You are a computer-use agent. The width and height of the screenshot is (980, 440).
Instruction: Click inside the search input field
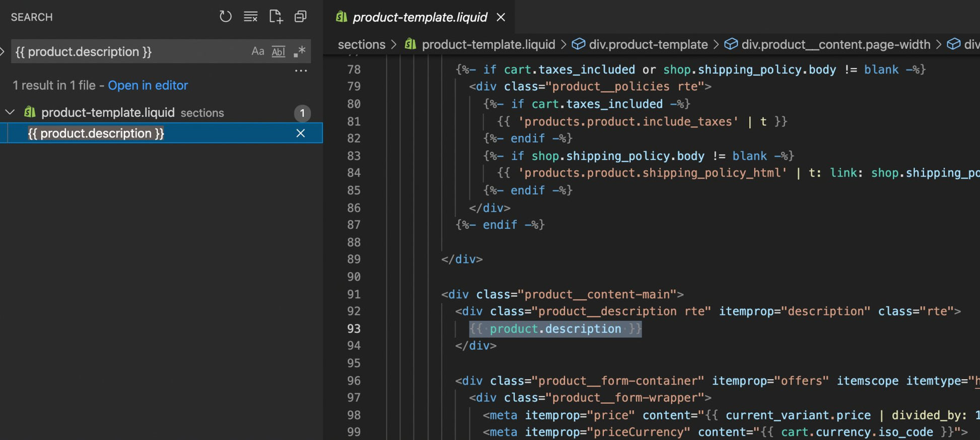pyautogui.click(x=131, y=51)
